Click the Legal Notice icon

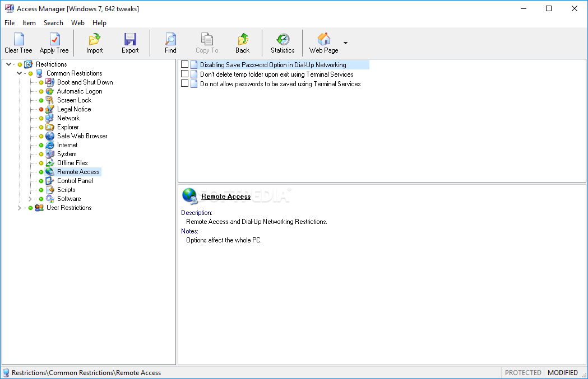[50, 109]
